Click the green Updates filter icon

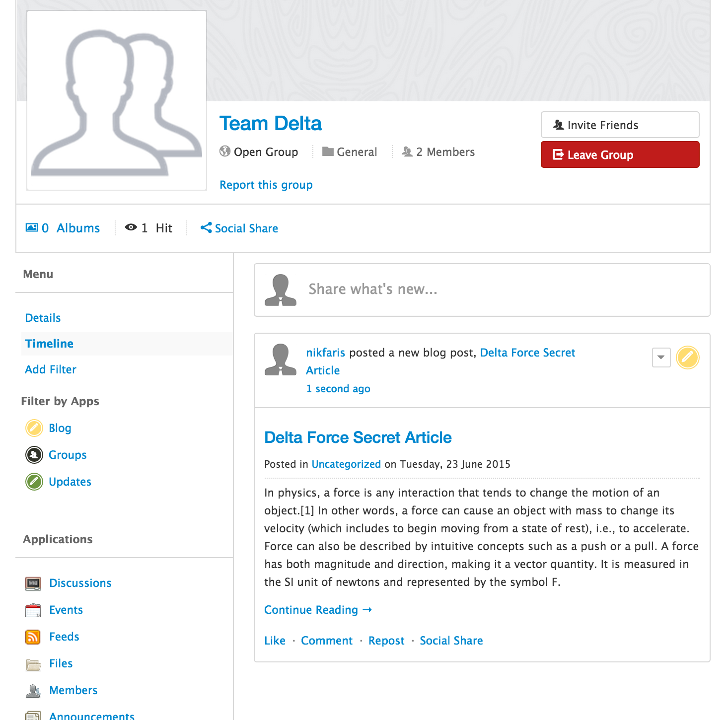click(34, 482)
